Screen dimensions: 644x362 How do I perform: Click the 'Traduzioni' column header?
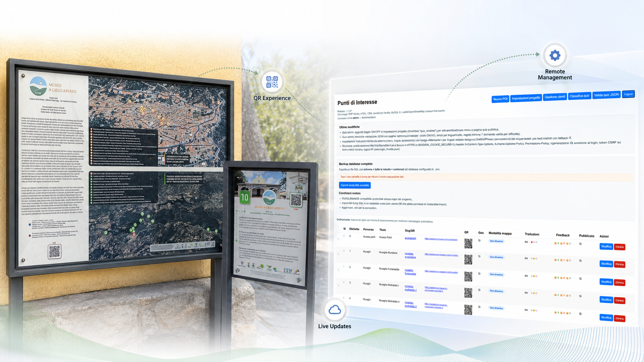pos(532,234)
